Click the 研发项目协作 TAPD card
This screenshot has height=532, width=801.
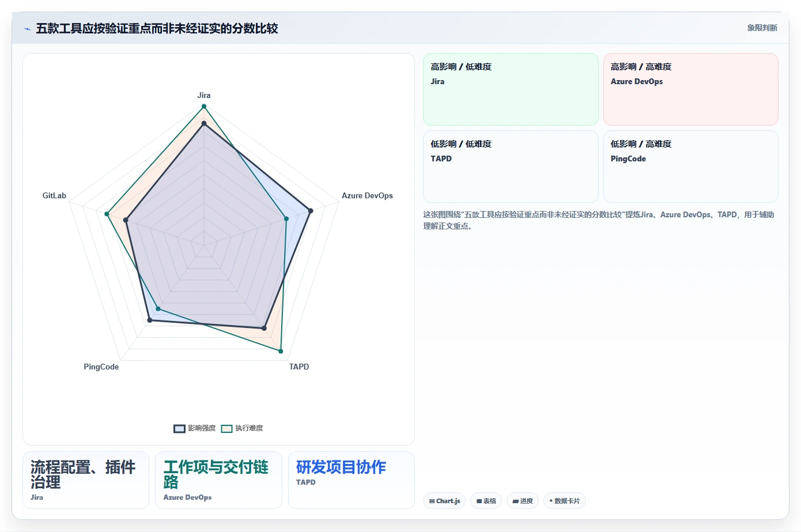(x=352, y=480)
